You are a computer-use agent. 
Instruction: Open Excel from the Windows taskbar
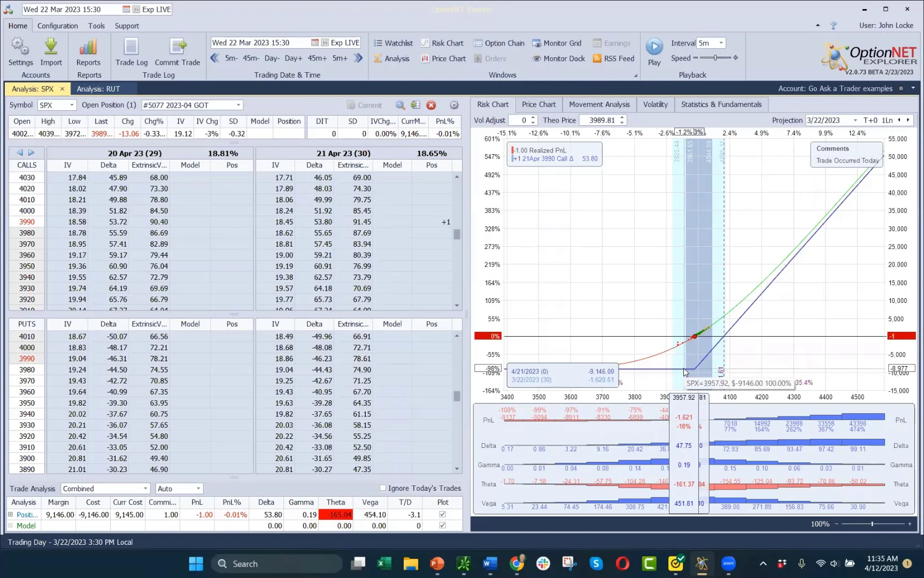[384, 564]
